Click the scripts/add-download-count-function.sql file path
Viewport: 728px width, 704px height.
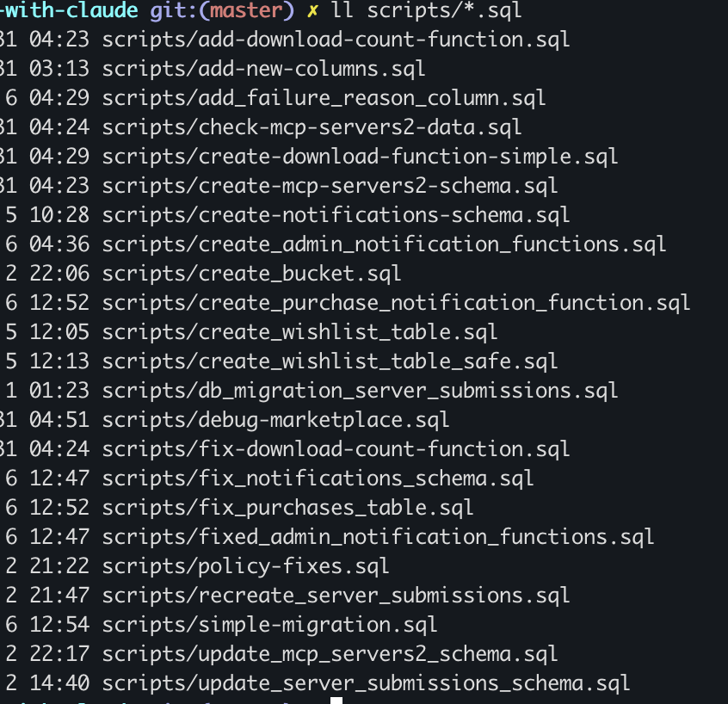point(336,40)
